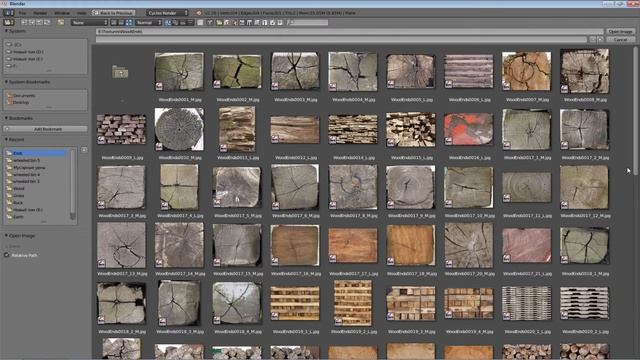Sort files by extension
The height and width of the screenshot is (360, 640).
click(x=176, y=22)
